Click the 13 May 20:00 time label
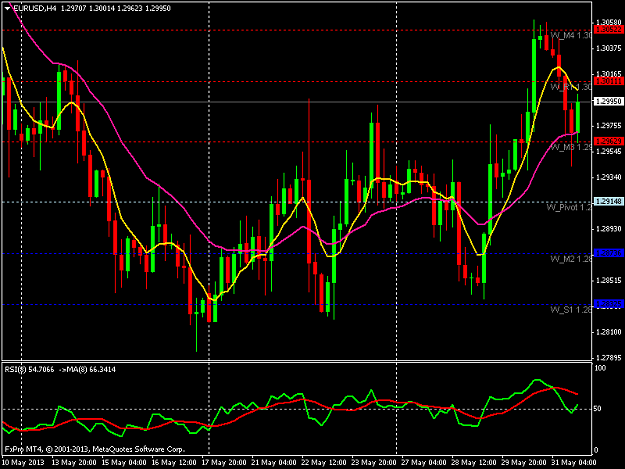This screenshot has width=625, height=469. point(74,463)
